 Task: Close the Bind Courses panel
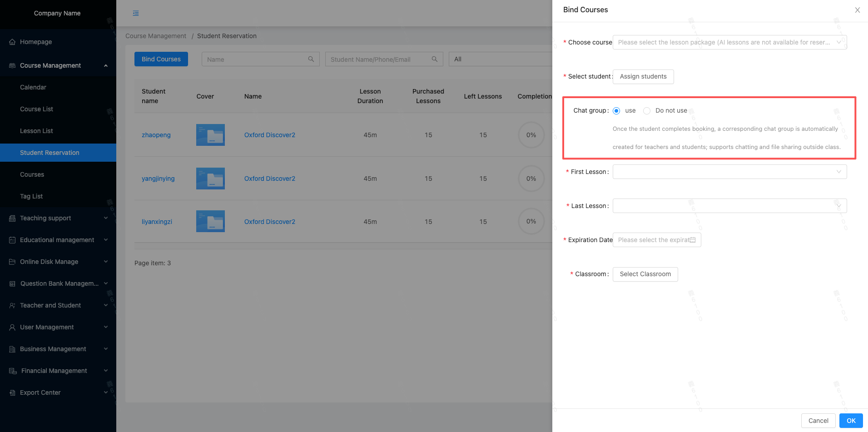pos(858,10)
